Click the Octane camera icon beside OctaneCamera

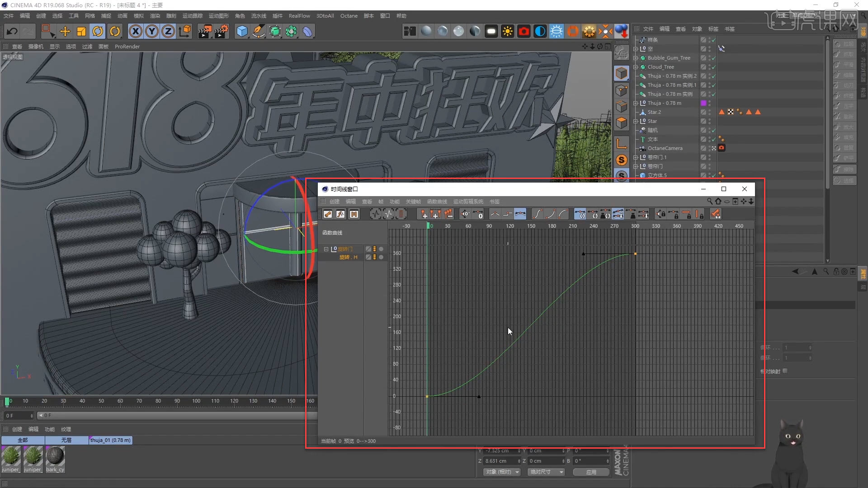click(x=722, y=148)
